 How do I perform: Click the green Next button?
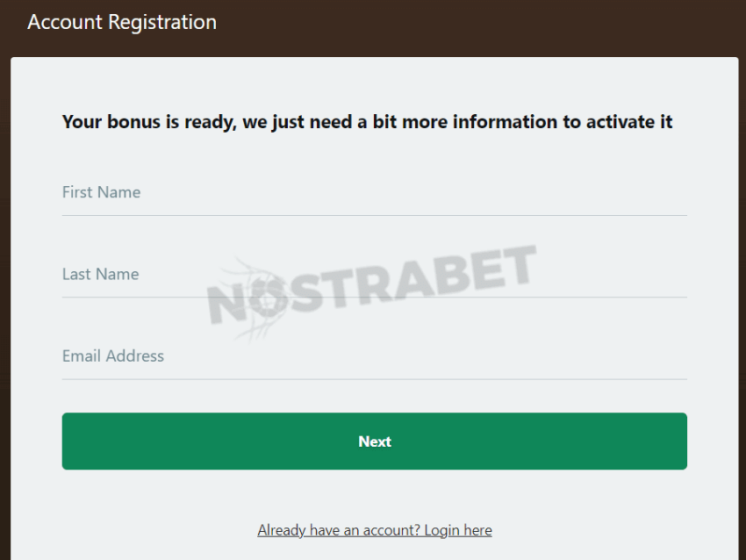(x=375, y=441)
